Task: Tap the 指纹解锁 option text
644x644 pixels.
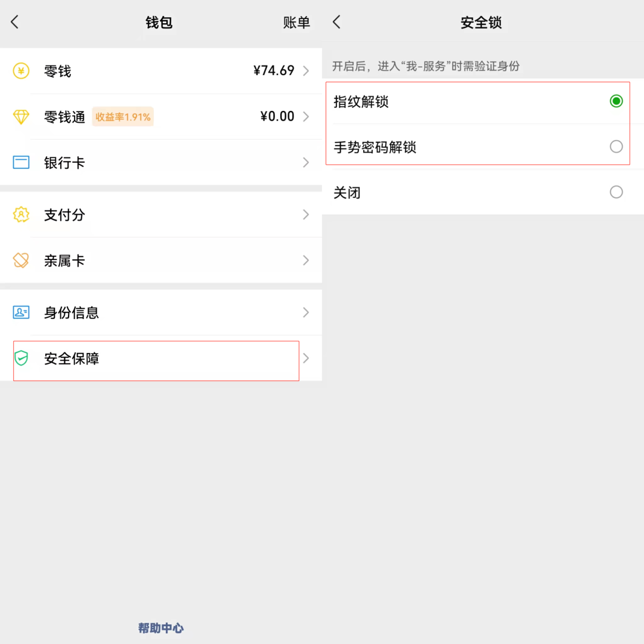Action: point(361,101)
